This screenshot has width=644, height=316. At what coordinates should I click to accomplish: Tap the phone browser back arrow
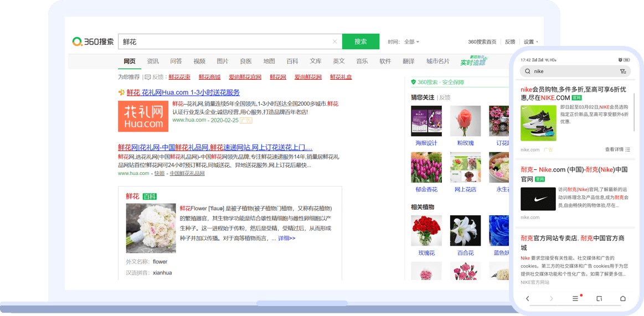pyautogui.click(x=528, y=298)
